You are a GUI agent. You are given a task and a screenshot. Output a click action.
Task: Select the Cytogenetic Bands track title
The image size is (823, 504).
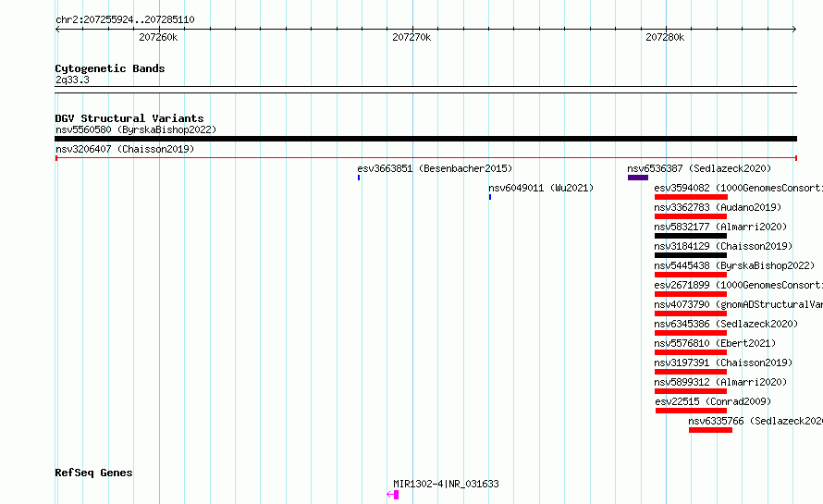click(x=110, y=68)
